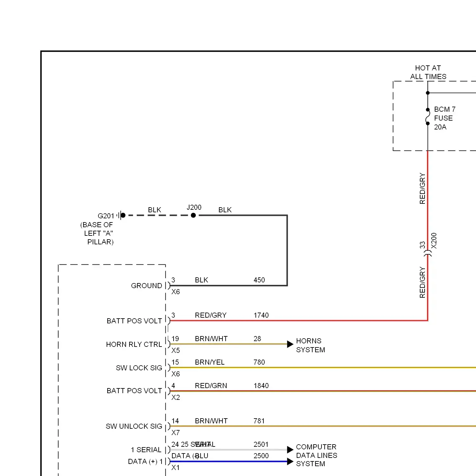Click the SW UNLOCK SIG label
The height and width of the screenshot is (476, 476).
(134, 426)
